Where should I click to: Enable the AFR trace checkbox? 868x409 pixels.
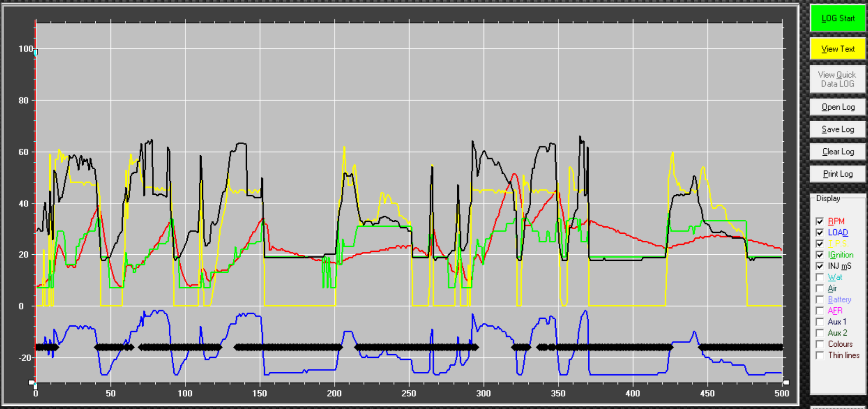[x=820, y=310]
